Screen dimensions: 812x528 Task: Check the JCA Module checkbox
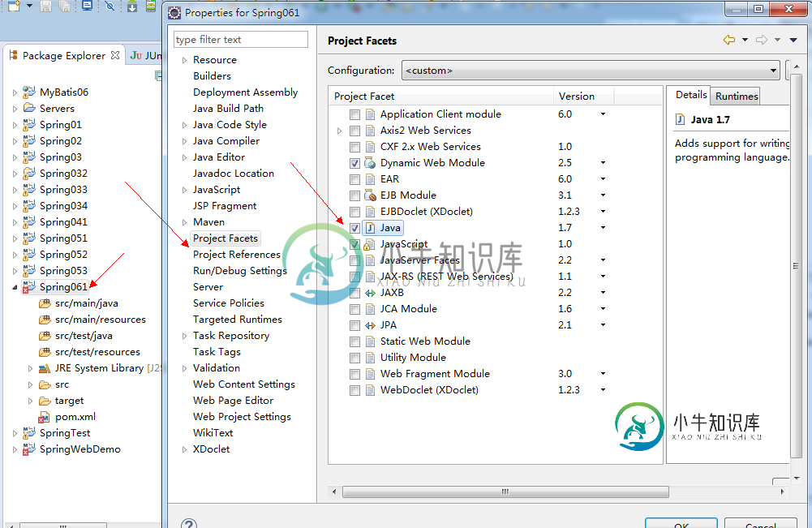tap(354, 309)
